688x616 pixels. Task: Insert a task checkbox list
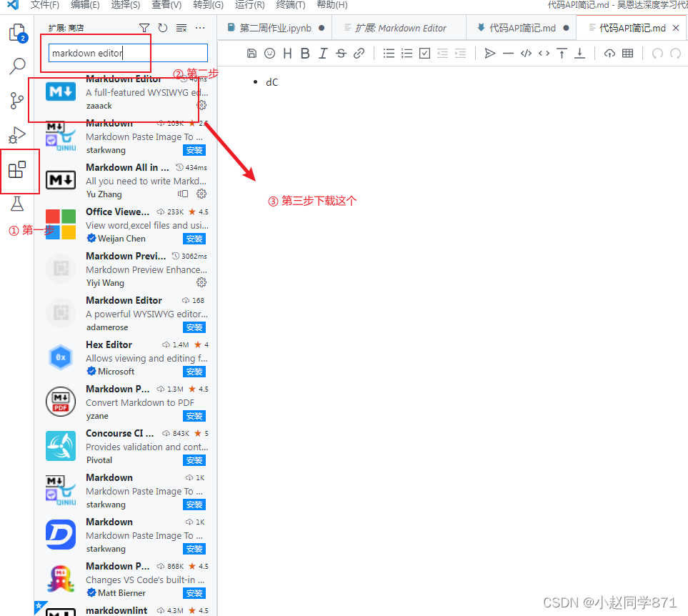425,53
